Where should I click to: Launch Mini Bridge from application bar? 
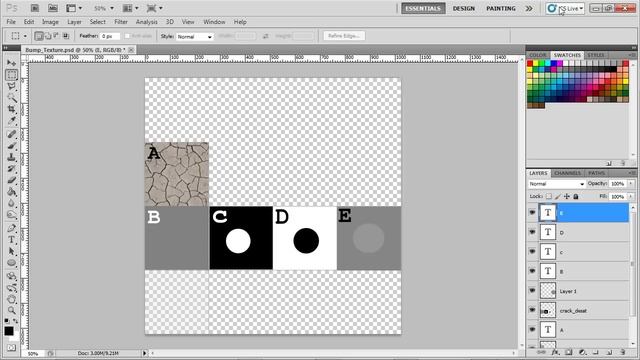(53, 8)
